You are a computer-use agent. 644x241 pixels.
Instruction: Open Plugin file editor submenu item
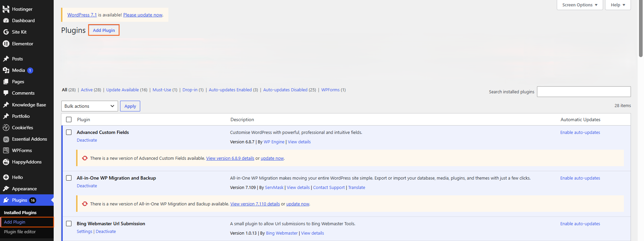coord(20,232)
